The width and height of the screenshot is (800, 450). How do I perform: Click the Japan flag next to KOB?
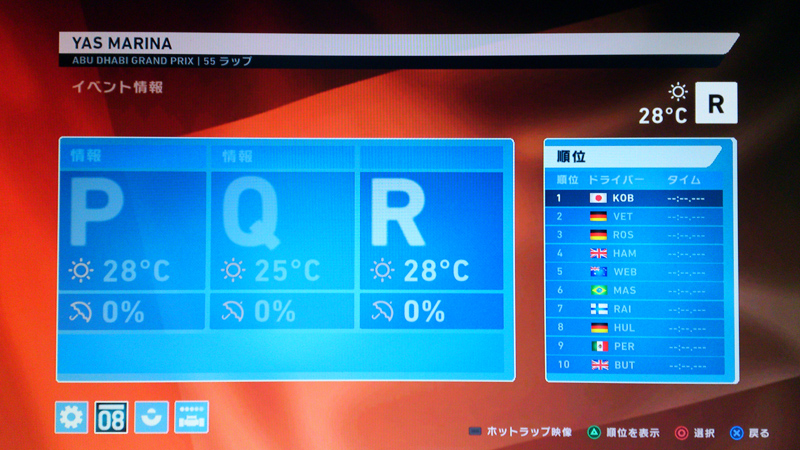coord(598,198)
